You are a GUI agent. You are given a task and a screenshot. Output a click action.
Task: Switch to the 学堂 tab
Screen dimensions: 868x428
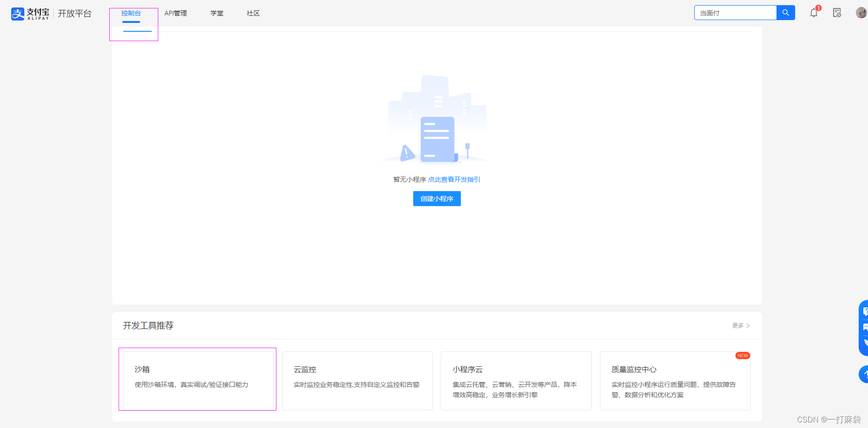(216, 13)
